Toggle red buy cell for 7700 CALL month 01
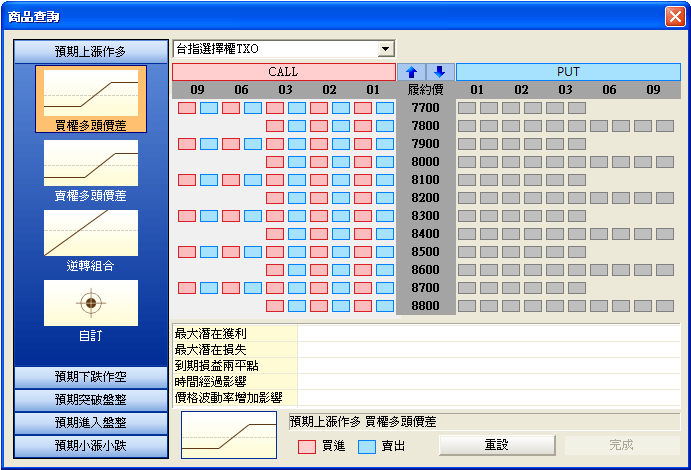This screenshot has height=470, width=691. point(363,108)
